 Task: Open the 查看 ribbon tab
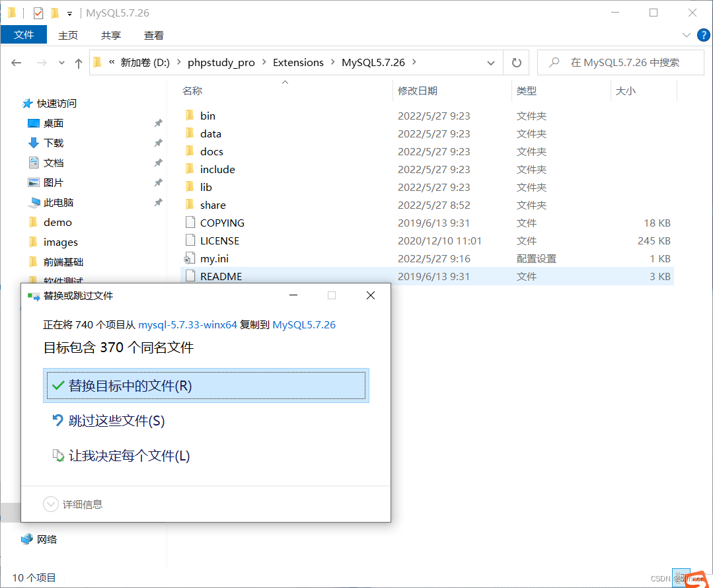154,35
